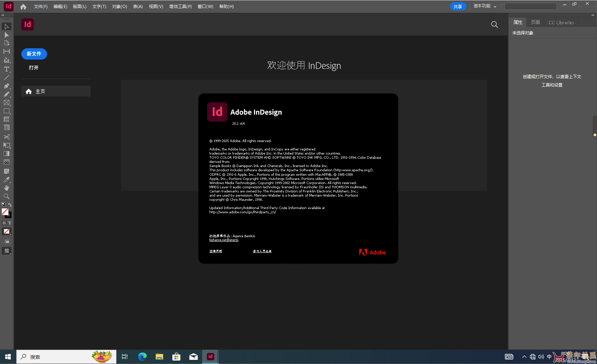
Task: Switch to the CC Libraries tab
Action: 561,23
